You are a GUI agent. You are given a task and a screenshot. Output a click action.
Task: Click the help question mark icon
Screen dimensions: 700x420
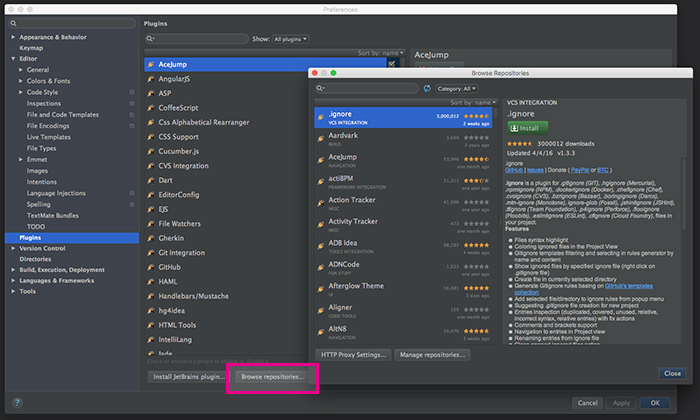pyautogui.click(x=17, y=403)
